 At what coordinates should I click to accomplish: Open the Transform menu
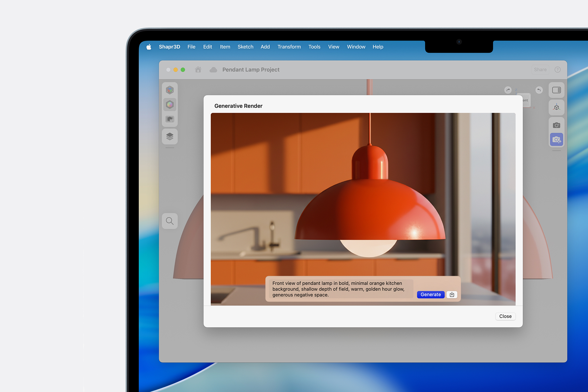tap(289, 47)
